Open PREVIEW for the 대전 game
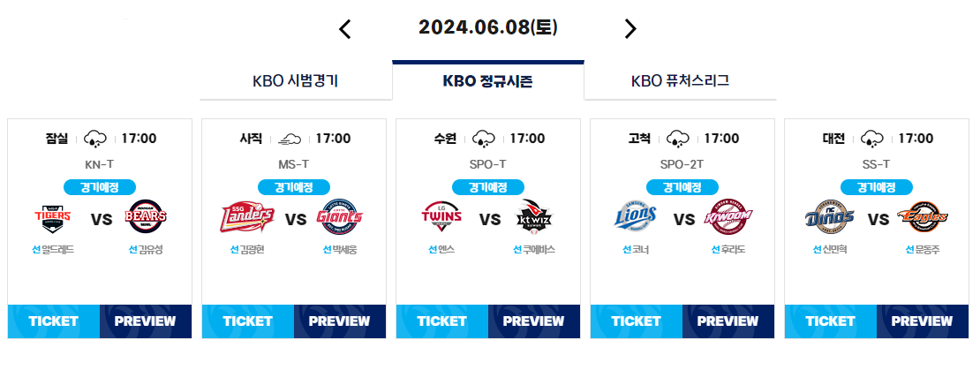 click(923, 321)
